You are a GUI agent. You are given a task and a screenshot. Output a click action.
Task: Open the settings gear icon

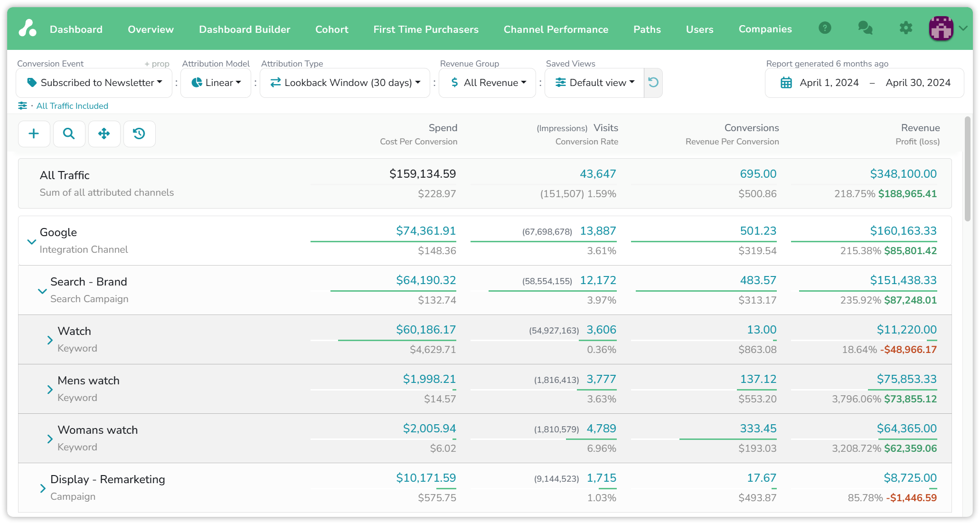(906, 28)
